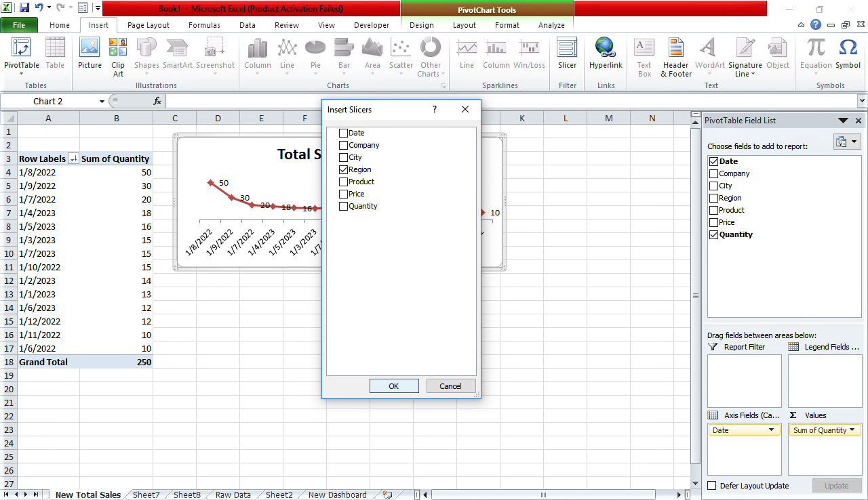Open the Analyze tab
The height and width of the screenshot is (500, 868).
[x=551, y=25]
